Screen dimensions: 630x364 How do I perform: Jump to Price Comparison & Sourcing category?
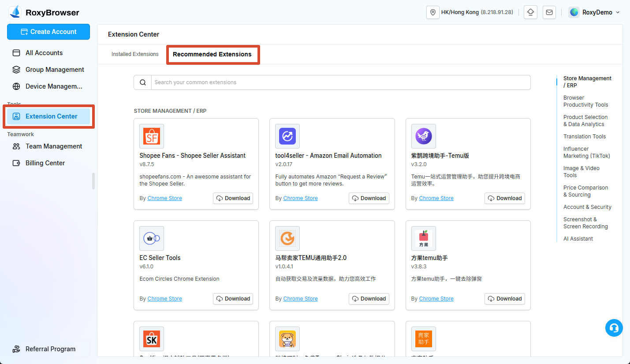point(585,191)
